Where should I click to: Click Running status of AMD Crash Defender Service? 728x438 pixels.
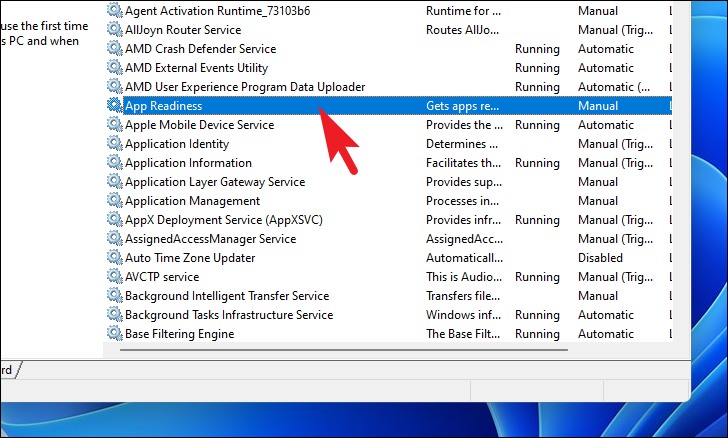click(537, 49)
